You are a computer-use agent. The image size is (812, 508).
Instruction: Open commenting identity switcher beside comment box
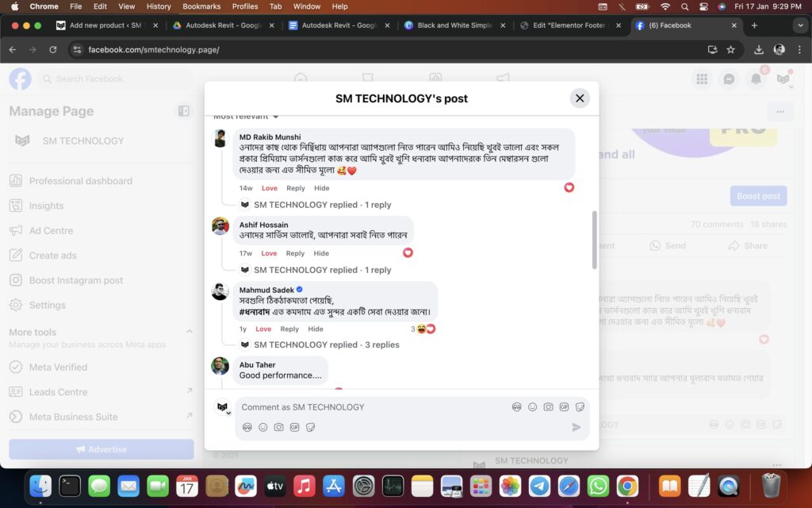224,408
